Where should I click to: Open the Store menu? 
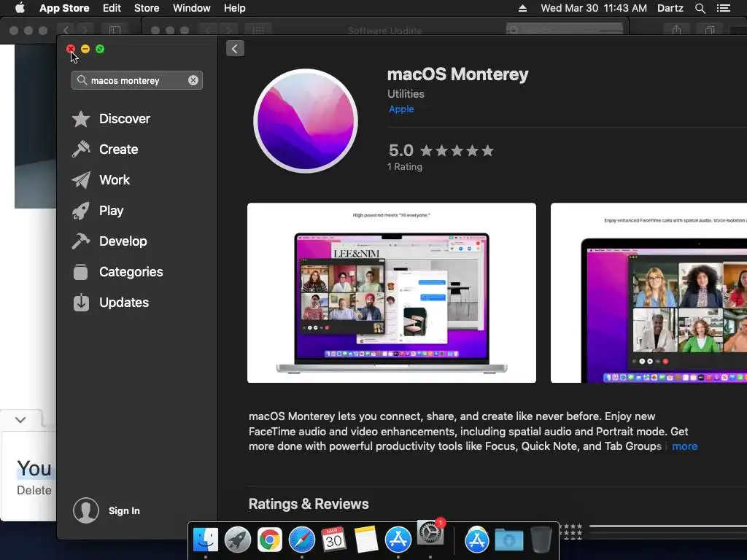click(x=147, y=8)
